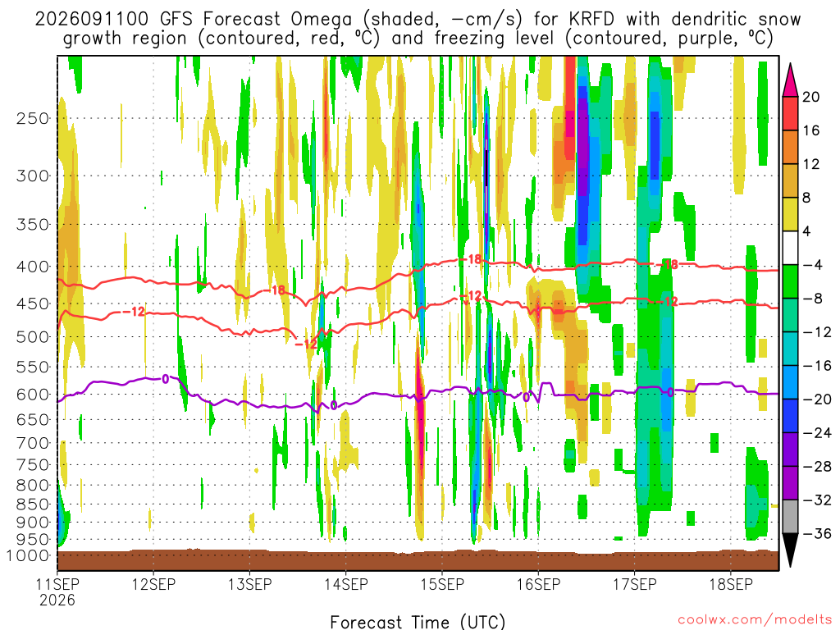
Task: Click the brown ground surface band
Action: [x=418, y=560]
